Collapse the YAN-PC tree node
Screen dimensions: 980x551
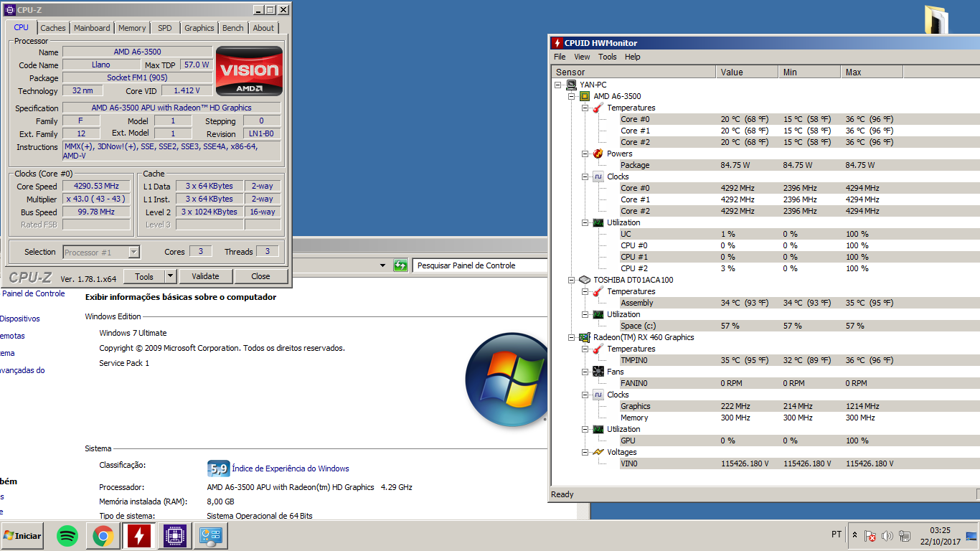point(558,85)
